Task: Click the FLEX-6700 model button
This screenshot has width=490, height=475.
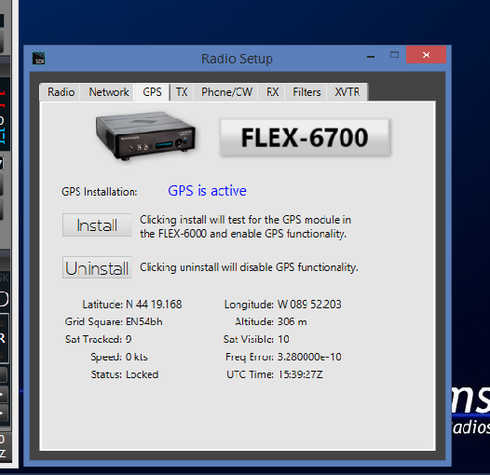Action: coord(305,137)
